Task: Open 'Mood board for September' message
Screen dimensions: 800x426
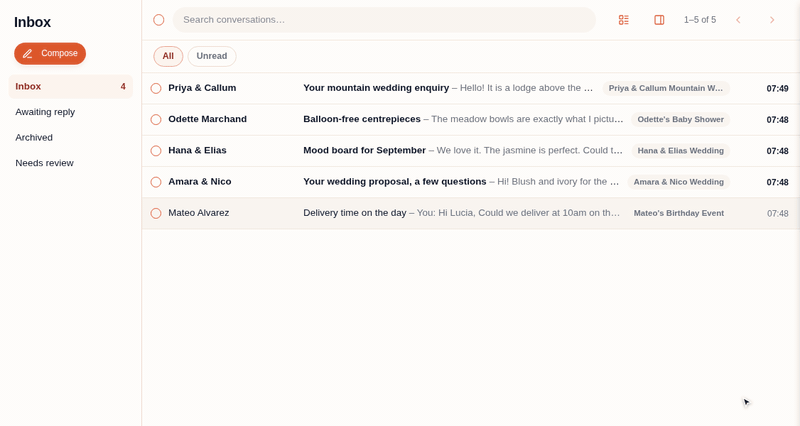Action: pos(364,150)
